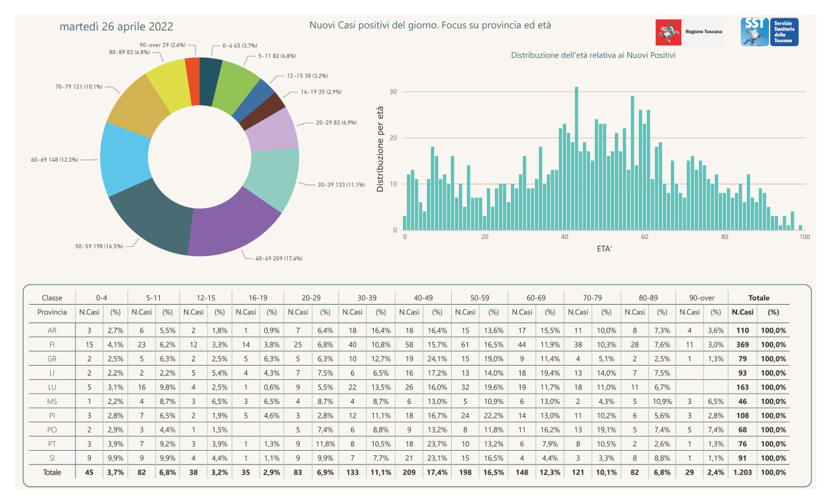The image size is (832, 504).
Task: Click the 'Nuovi Casi positivi del giorno' title
Action: pos(430,25)
